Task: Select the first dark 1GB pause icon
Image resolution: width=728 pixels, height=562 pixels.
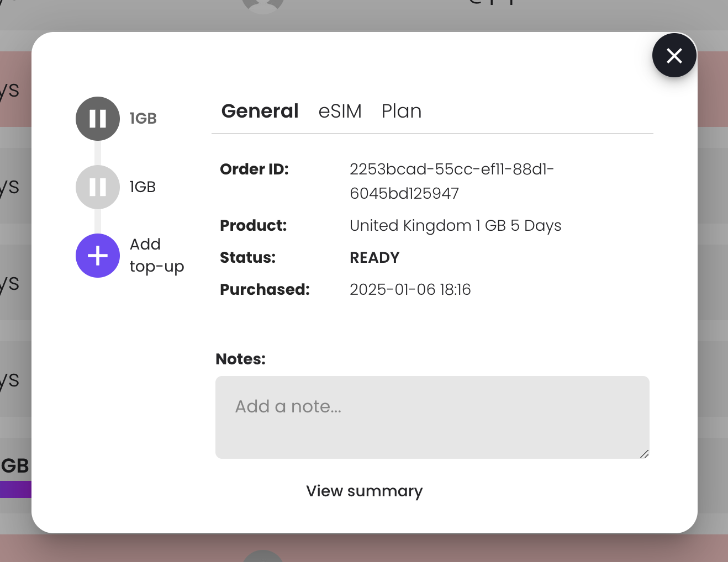Action: click(98, 119)
